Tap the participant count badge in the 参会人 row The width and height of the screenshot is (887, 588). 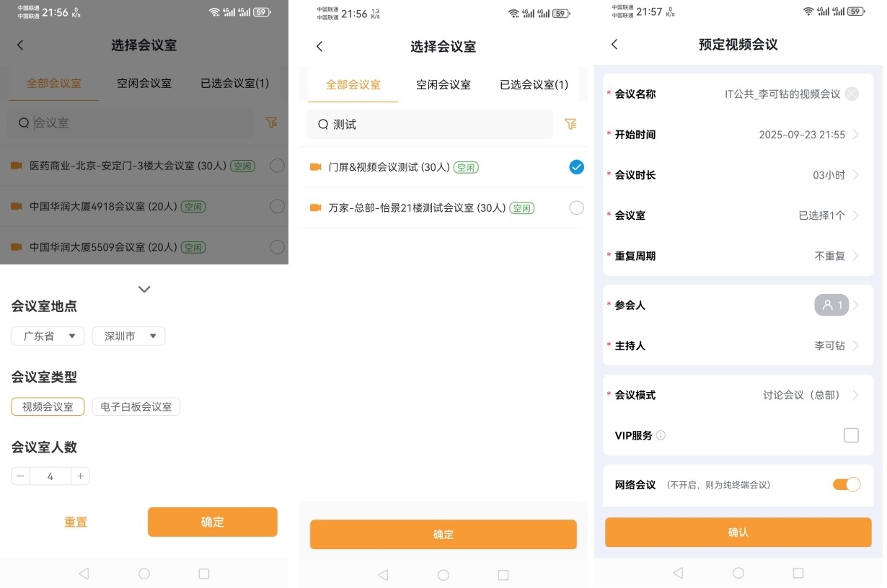pos(831,306)
